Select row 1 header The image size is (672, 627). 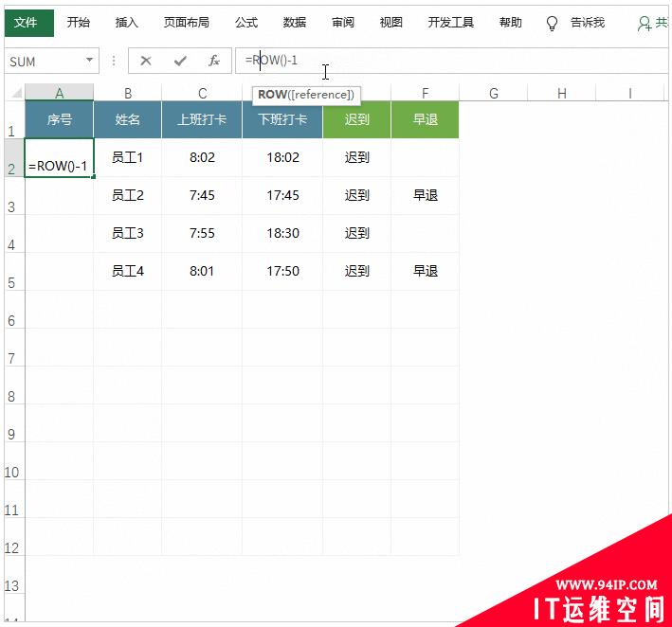(14, 120)
